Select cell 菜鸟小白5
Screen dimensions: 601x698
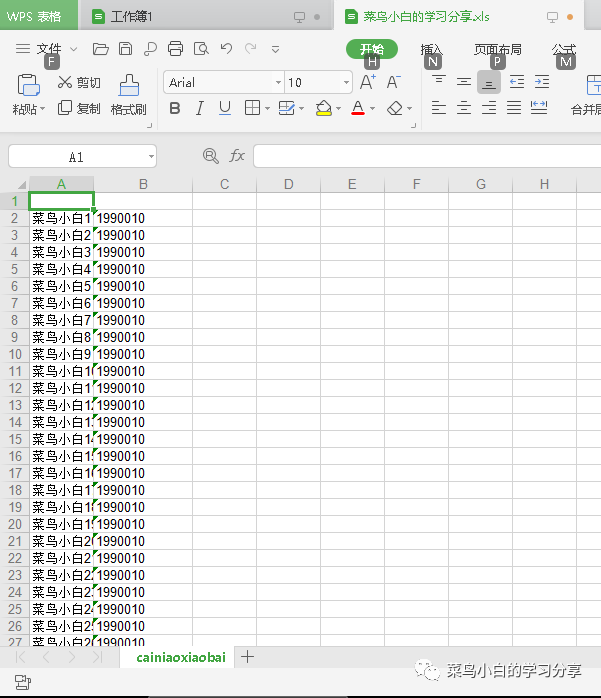point(61,286)
